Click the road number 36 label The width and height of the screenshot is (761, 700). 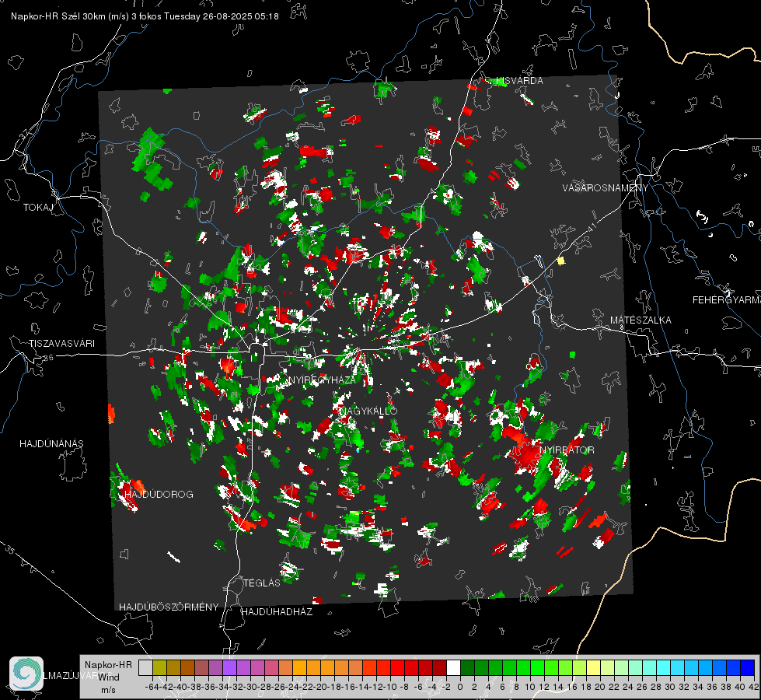pos(48,358)
